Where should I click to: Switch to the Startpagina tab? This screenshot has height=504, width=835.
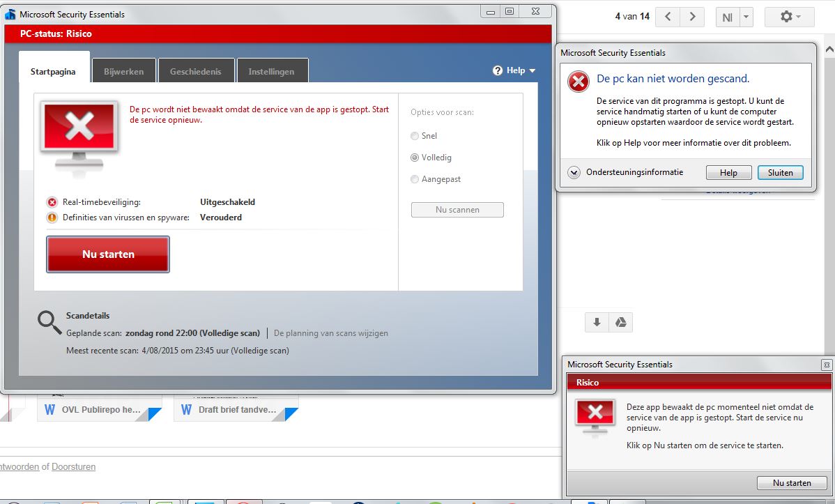[x=53, y=71]
